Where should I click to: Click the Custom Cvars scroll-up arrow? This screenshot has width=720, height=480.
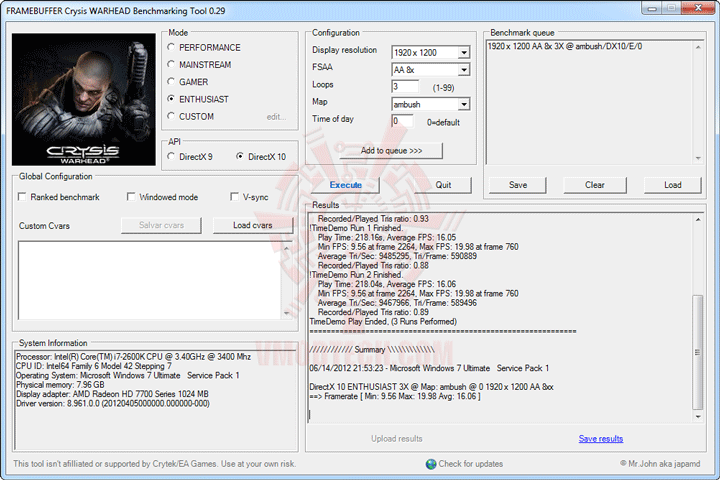click(x=287, y=248)
